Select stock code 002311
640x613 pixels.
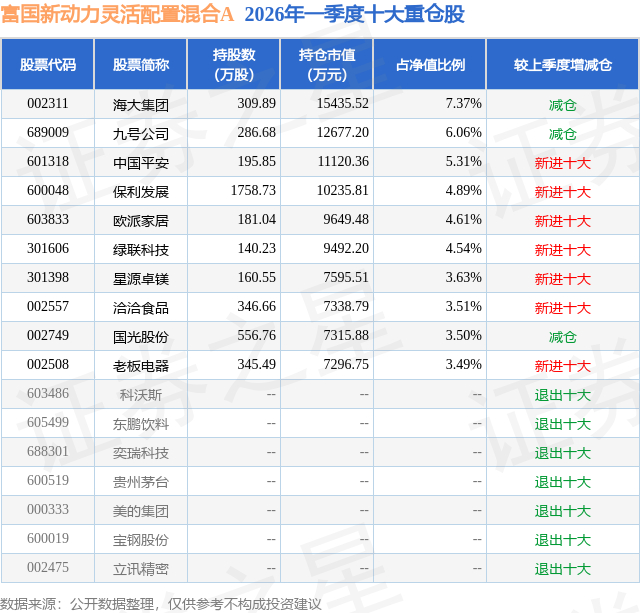(x=48, y=103)
